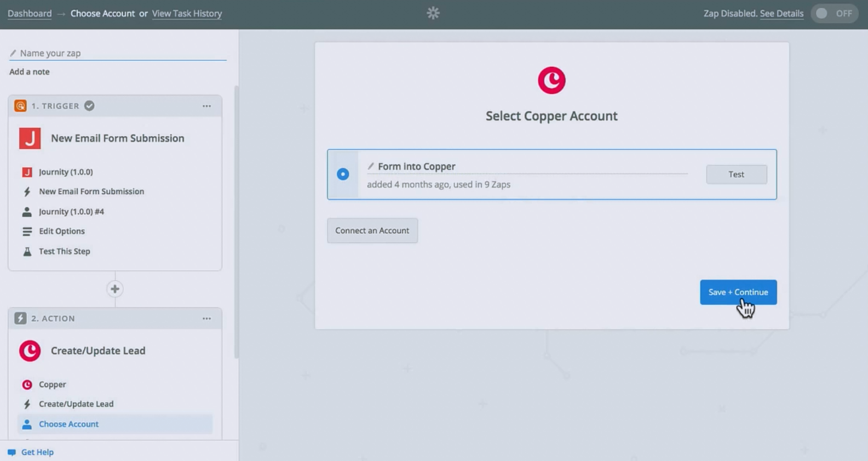The image size is (868, 461).
Task: Click lightning bolt beside New Email Form Submission
Action: coord(27,192)
